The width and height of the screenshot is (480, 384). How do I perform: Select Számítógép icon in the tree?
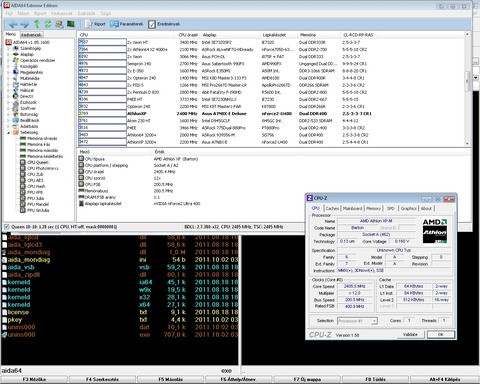click(x=16, y=48)
